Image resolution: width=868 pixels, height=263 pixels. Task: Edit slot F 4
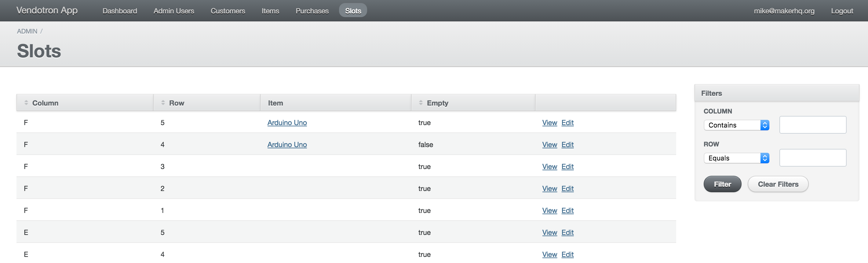click(x=567, y=145)
